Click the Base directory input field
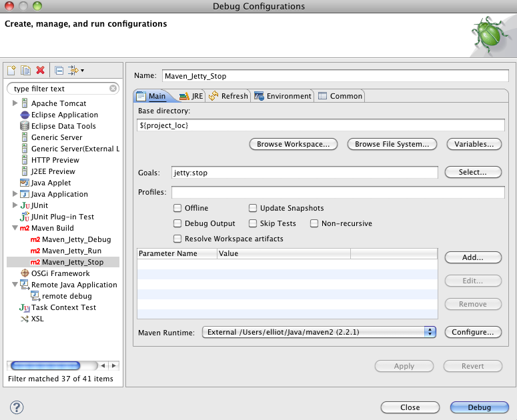 [321, 125]
